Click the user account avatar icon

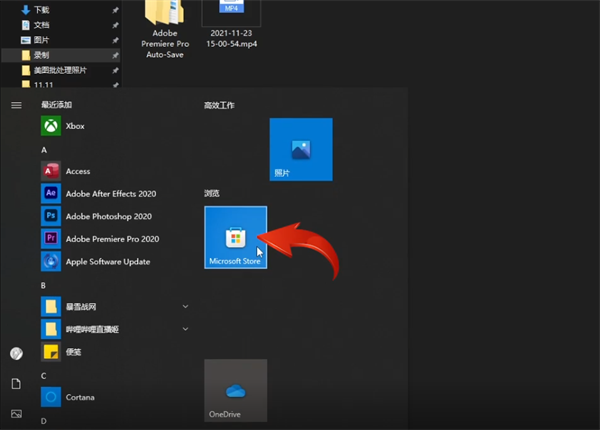16,353
